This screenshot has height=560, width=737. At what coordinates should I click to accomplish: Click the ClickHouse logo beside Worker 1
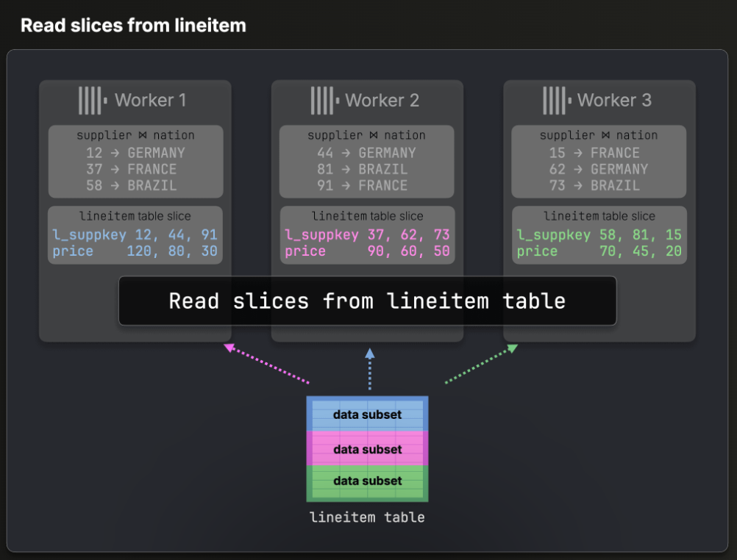pos(93,100)
